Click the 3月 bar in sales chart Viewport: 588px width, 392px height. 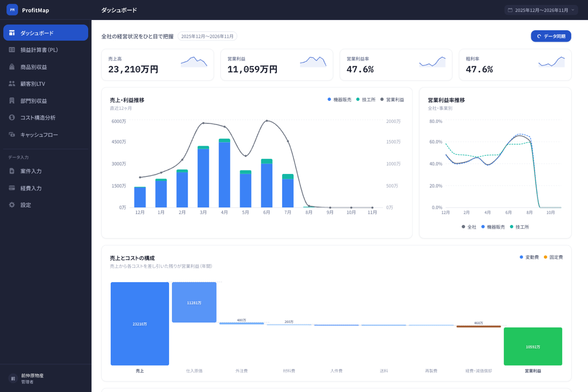point(203,176)
